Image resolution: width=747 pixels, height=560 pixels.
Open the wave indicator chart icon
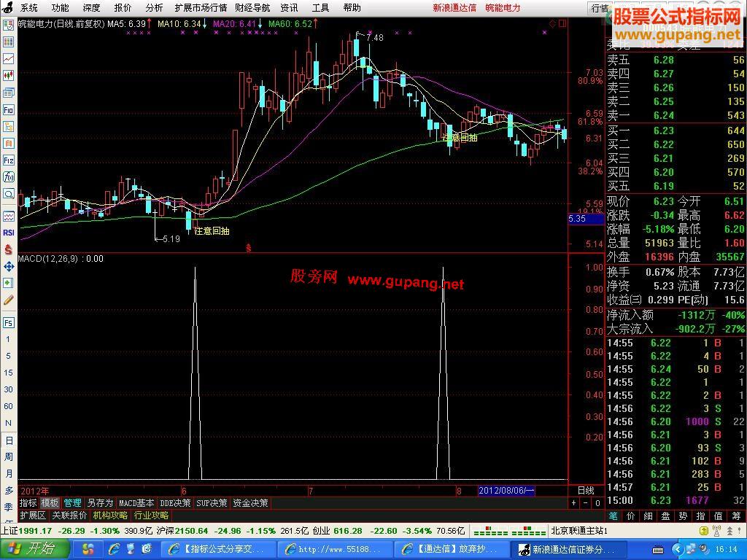tap(9, 216)
